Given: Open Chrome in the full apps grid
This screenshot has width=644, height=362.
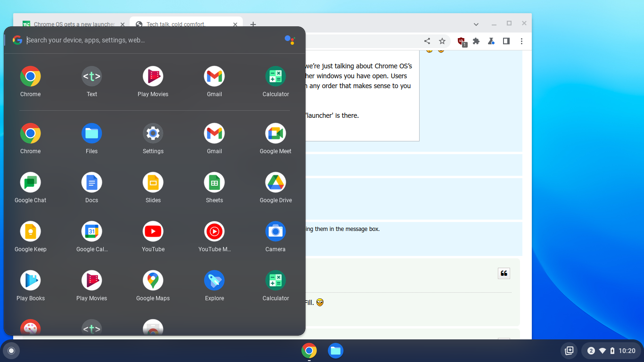Looking at the screenshot, I should (x=30, y=139).
